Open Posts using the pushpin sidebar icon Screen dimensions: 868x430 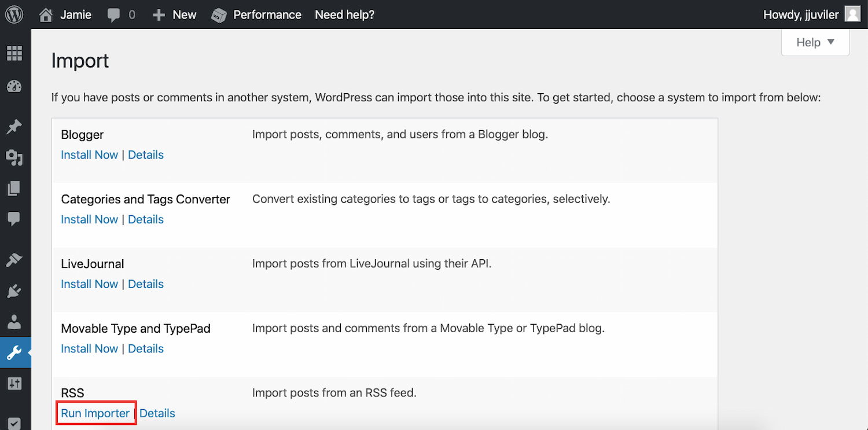pyautogui.click(x=14, y=127)
